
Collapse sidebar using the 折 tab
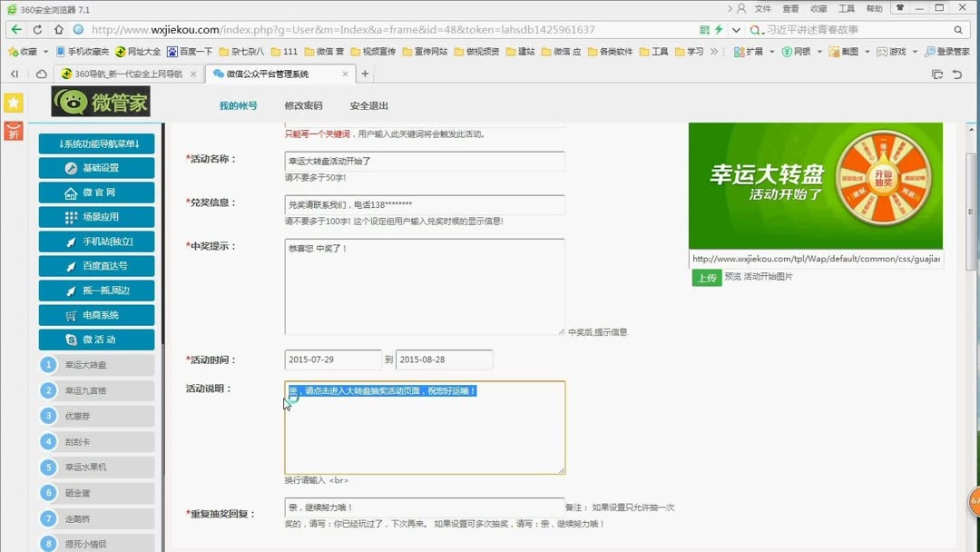(13, 133)
